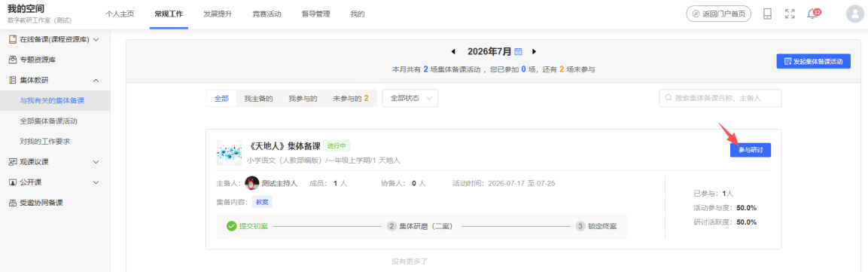Click the mobile device icon in header
The image size is (868, 272).
click(767, 14)
